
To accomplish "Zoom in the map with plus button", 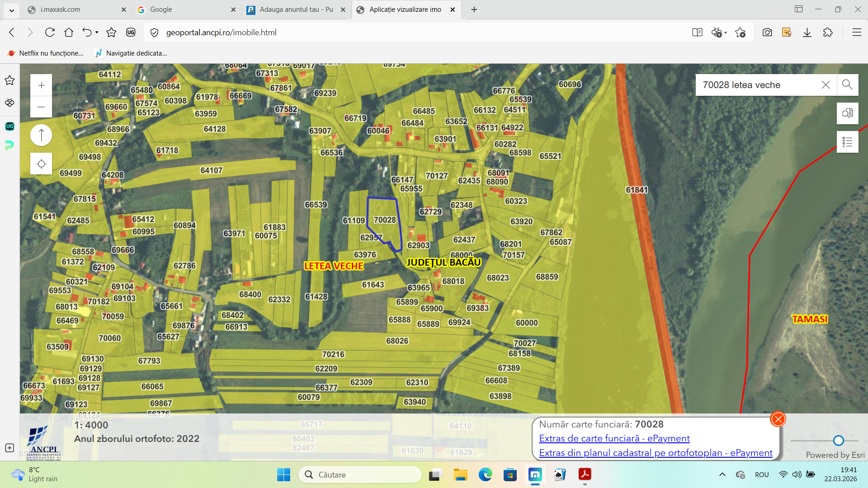I will pyautogui.click(x=41, y=85).
